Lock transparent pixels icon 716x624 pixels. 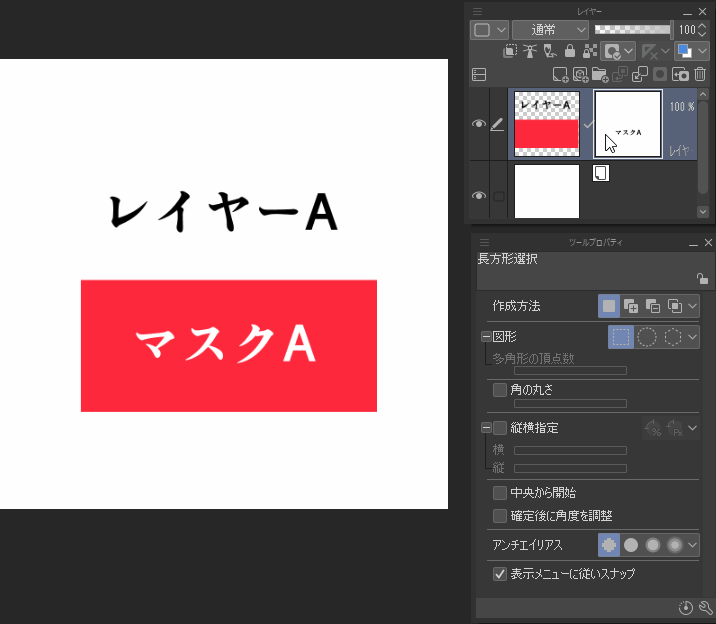pos(590,51)
